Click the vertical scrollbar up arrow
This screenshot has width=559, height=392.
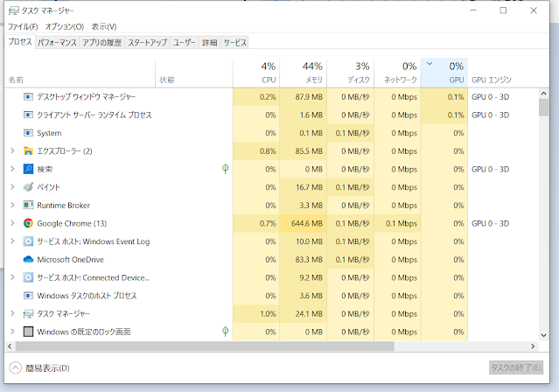coord(543,94)
